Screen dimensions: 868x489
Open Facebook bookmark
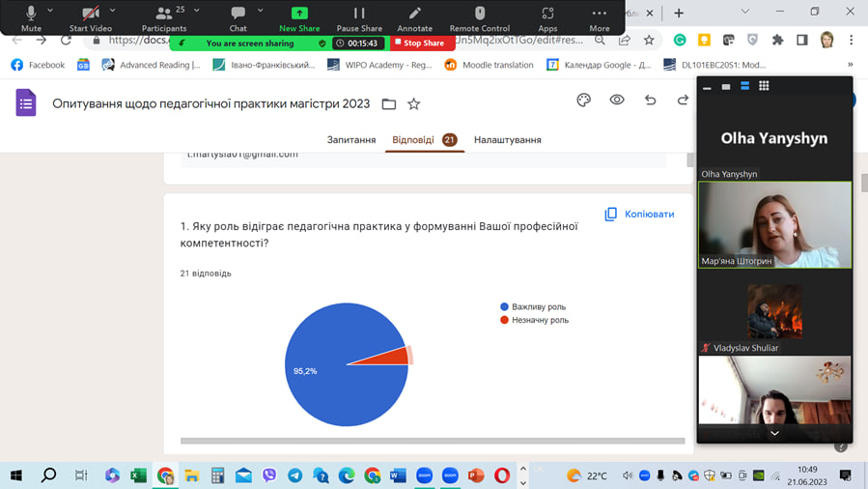pos(39,65)
